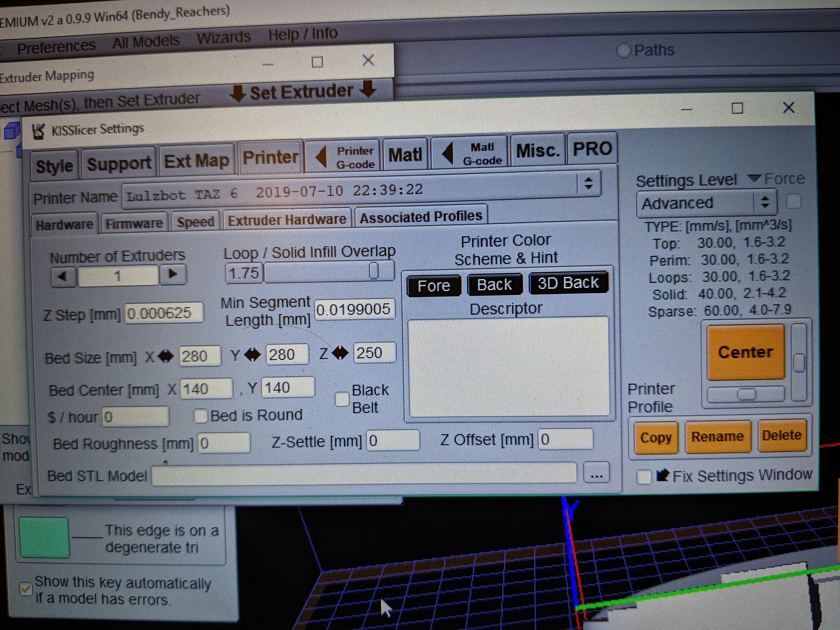Image resolution: width=840 pixels, height=630 pixels.
Task: Open the Style tab
Action: tap(54, 166)
